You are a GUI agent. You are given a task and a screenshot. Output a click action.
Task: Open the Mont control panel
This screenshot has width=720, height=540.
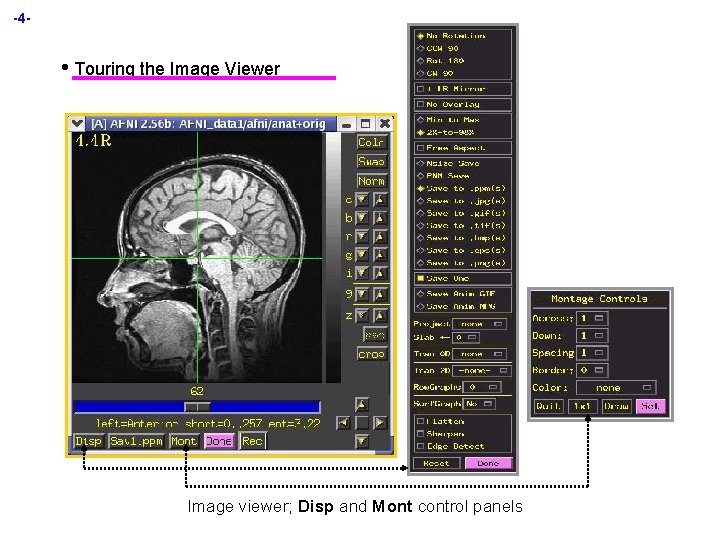point(183,441)
